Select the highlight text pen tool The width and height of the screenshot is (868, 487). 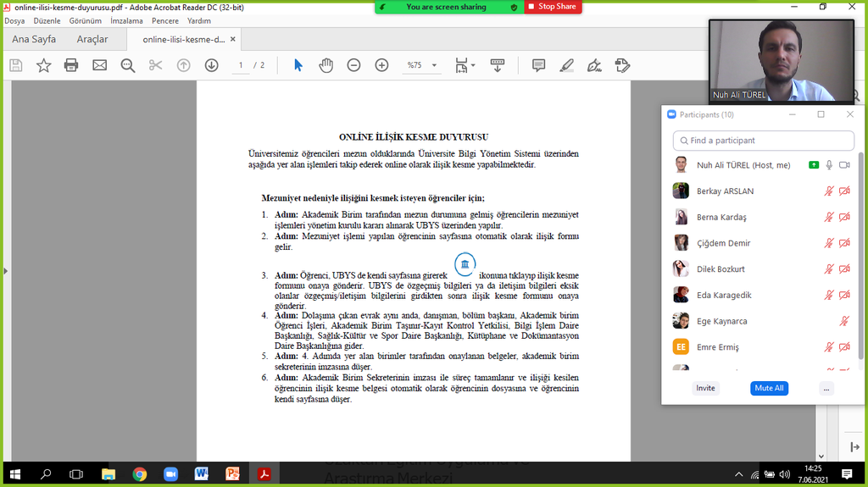pyautogui.click(x=567, y=65)
